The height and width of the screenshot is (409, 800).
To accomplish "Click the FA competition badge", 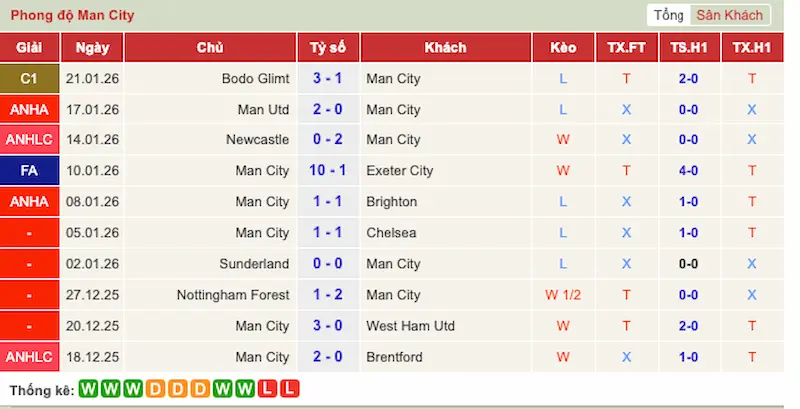I will pyautogui.click(x=30, y=171).
